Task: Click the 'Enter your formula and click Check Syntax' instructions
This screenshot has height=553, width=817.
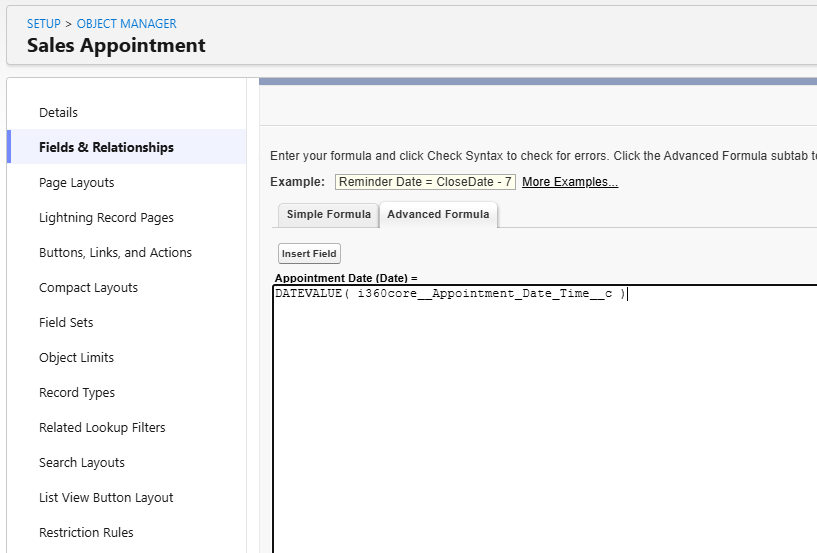Action: click(543, 156)
